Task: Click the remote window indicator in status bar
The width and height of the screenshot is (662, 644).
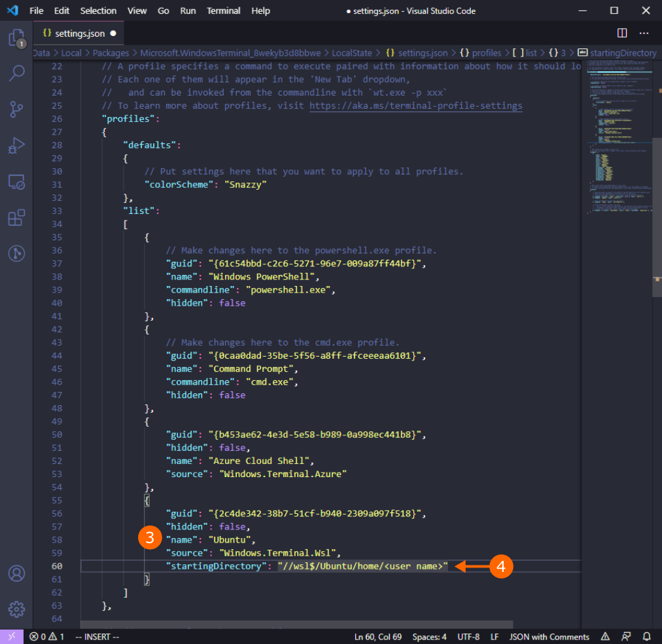Action: tap(11, 636)
